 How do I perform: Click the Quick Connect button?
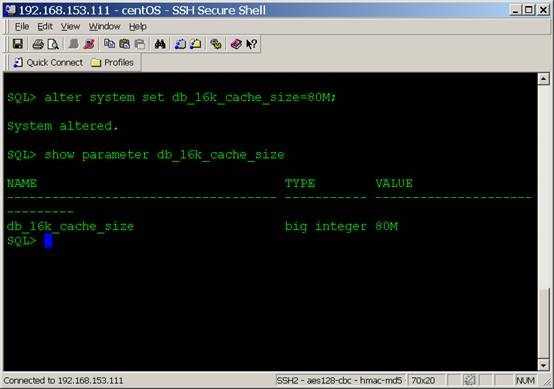pyautogui.click(x=48, y=63)
